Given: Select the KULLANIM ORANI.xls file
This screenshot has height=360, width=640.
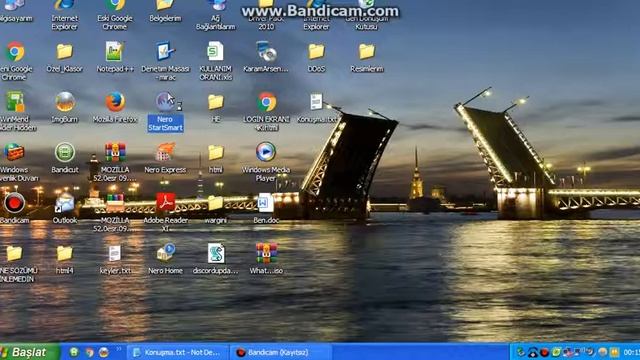Looking at the screenshot, I should pyautogui.click(x=216, y=61).
